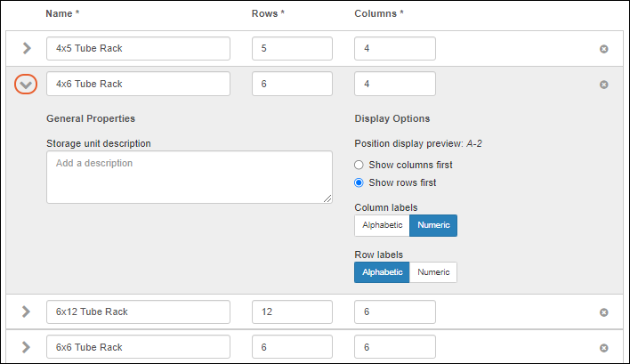
Task: Set row labels to Numeric
Action: 433,271
